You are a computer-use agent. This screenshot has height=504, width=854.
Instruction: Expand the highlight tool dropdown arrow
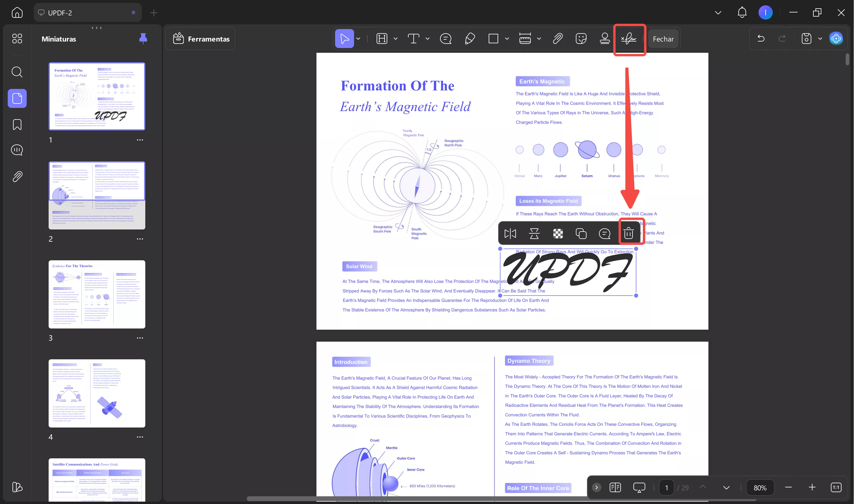[x=395, y=39]
